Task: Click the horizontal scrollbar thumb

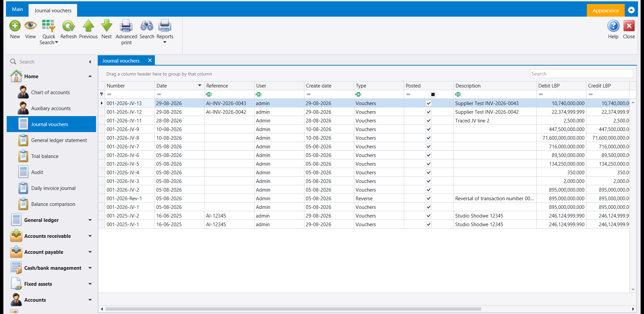Action: (293, 309)
